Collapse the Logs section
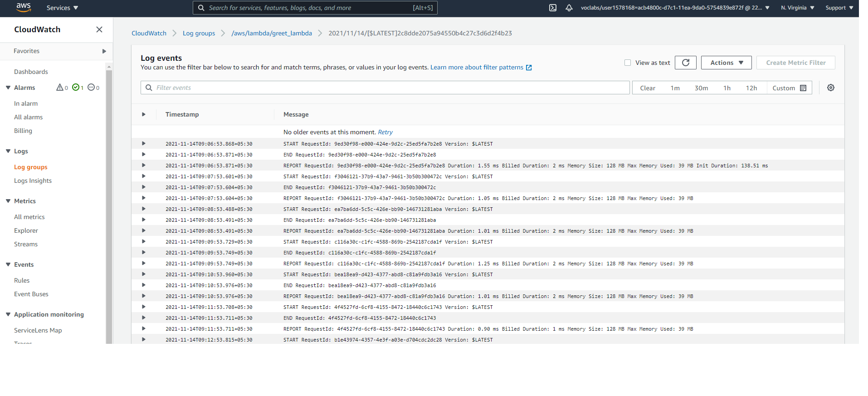The width and height of the screenshot is (868, 396). click(8, 151)
